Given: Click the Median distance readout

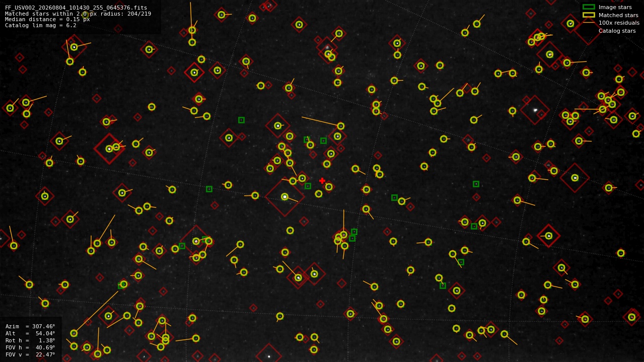Looking at the screenshot, I should pyautogui.click(x=47, y=19).
